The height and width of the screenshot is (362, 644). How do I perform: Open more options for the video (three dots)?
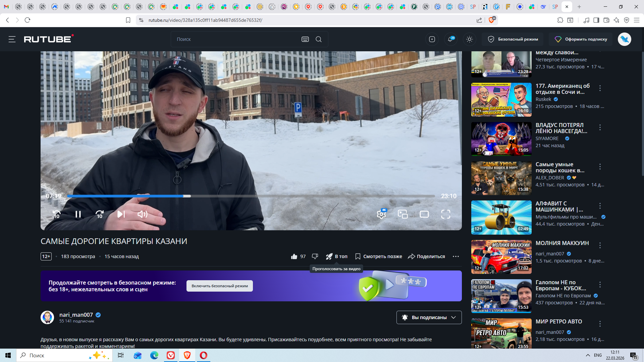455,256
